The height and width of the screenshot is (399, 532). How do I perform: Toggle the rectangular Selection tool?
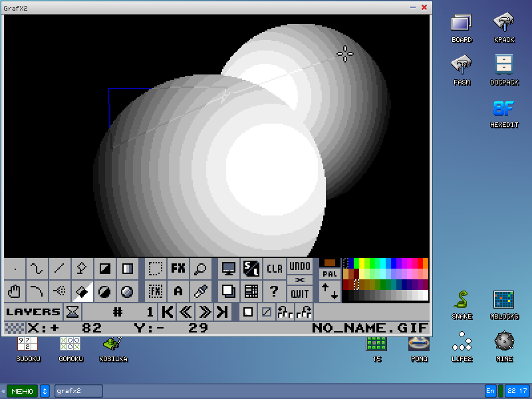[155, 269]
